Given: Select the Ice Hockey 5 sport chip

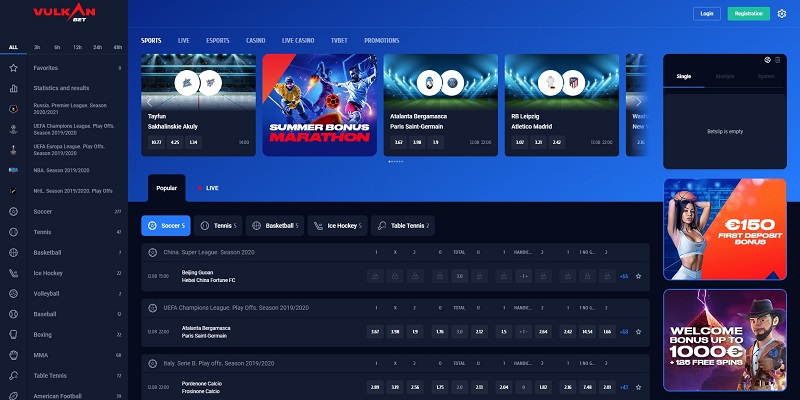Looking at the screenshot, I should [337, 226].
